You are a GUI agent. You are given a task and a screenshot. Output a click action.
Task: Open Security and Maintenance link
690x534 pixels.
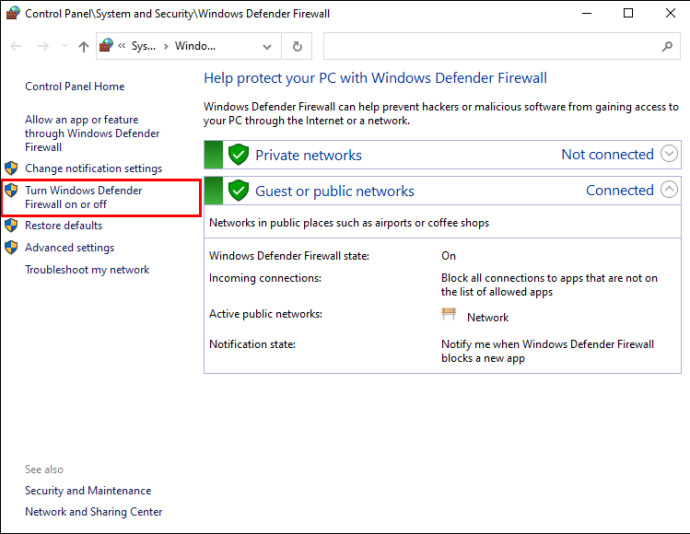(88, 490)
